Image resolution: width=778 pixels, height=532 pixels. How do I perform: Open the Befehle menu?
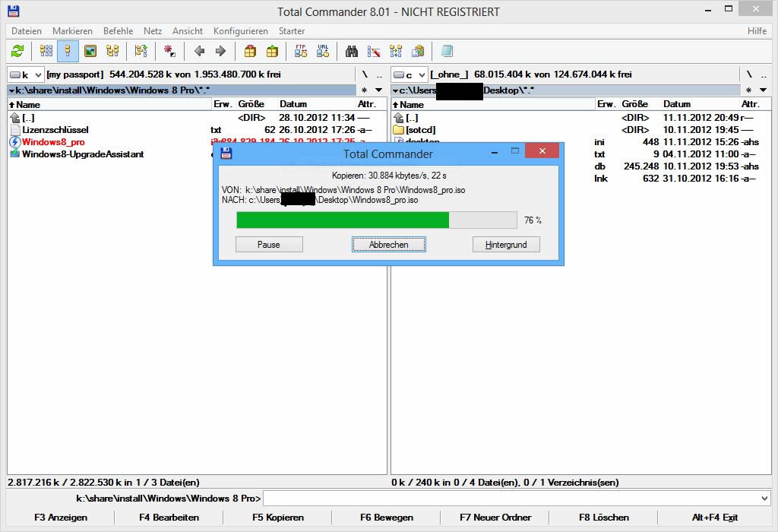(118, 30)
